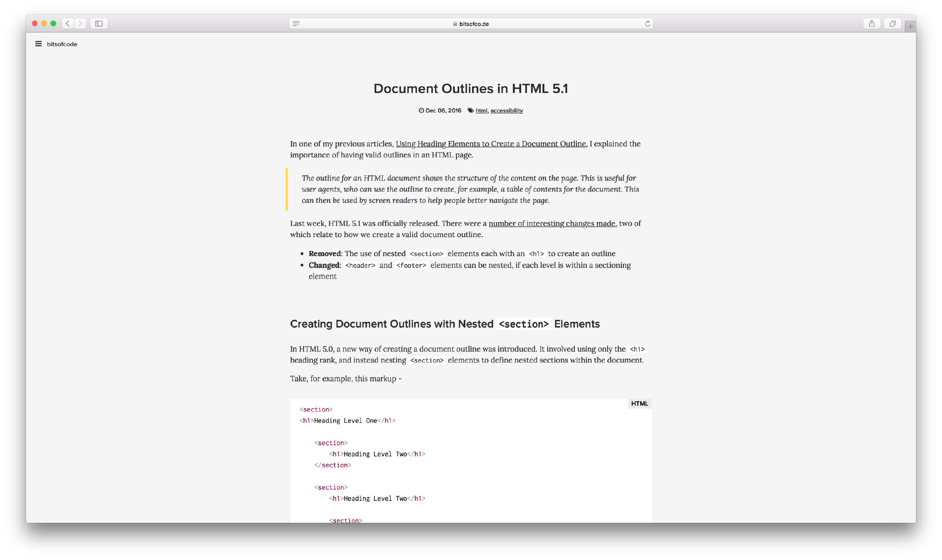
Task: Click the <header> inline code text
Action: point(360,265)
